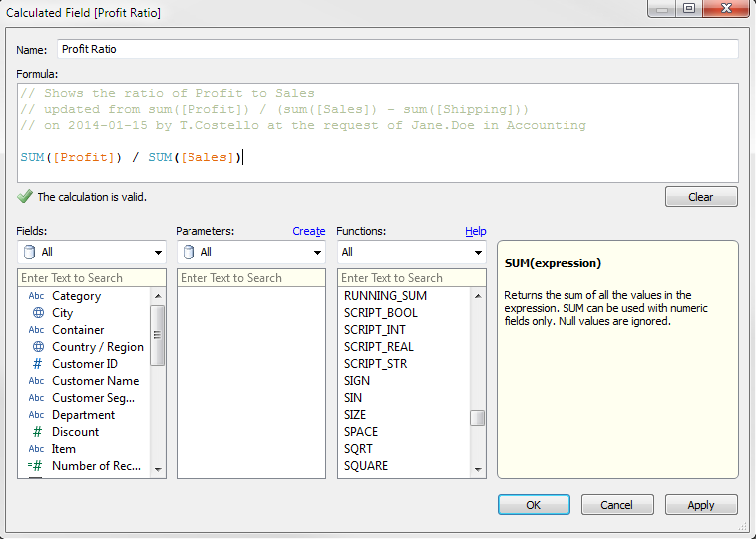Click the Name field containing Profit Ratio
The height and width of the screenshot is (539, 756).
[398, 49]
